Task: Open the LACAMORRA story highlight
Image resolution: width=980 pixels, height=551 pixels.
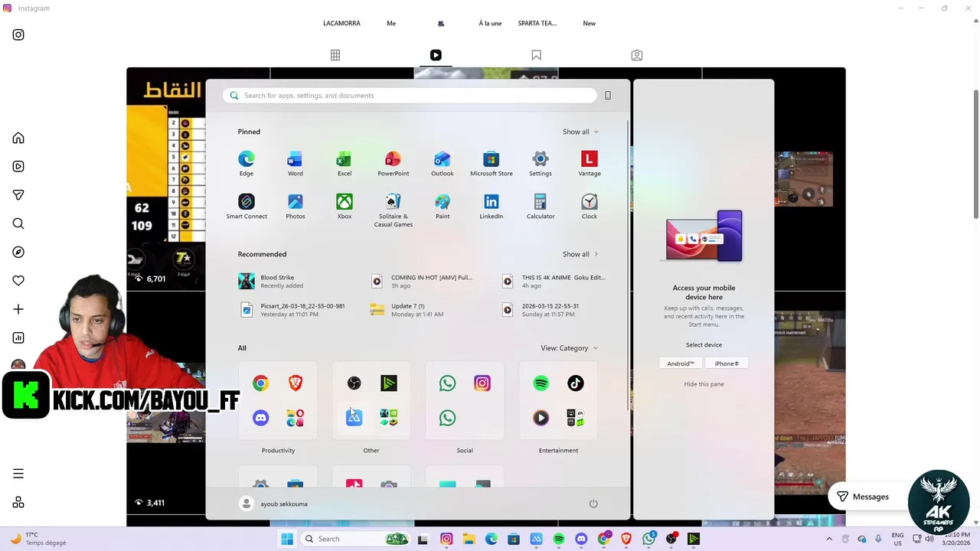Action: 341,23
